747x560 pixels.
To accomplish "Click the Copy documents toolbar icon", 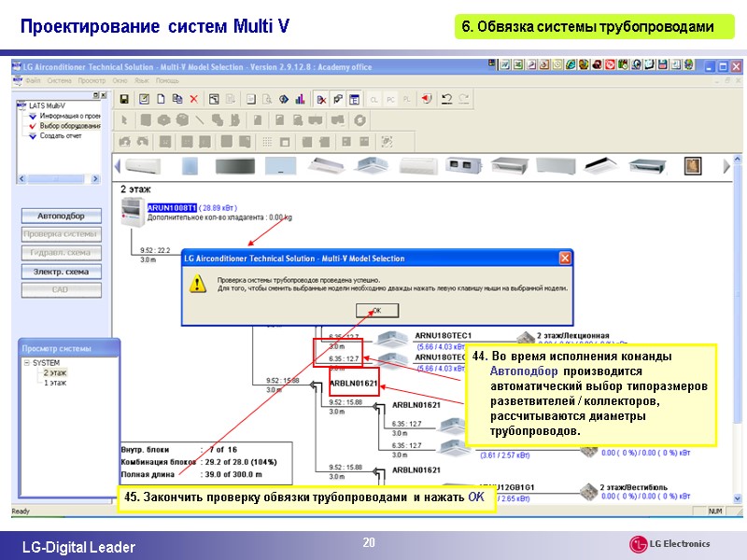I will 177,99.
